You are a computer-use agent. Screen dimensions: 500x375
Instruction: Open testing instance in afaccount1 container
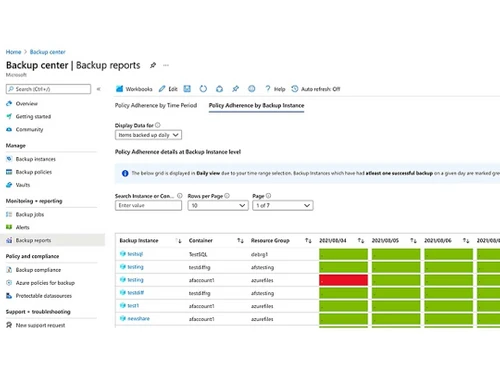click(135, 280)
